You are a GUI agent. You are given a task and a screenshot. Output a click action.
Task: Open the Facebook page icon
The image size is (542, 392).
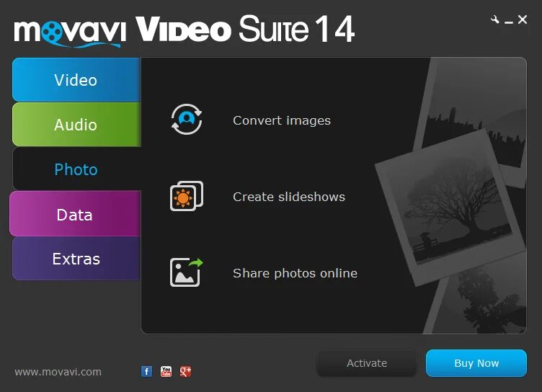pyautogui.click(x=146, y=372)
